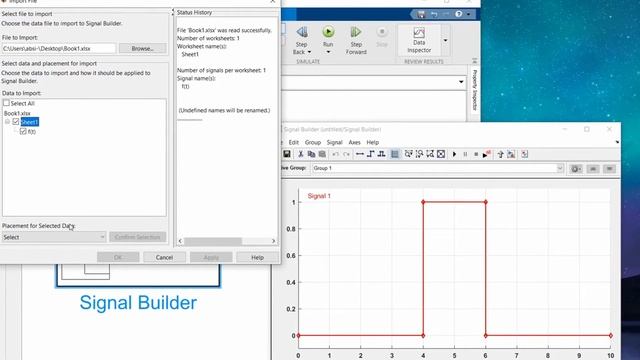The height and width of the screenshot is (360, 640).
Task: Click the Status History right scroll arrow
Action: (273, 241)
